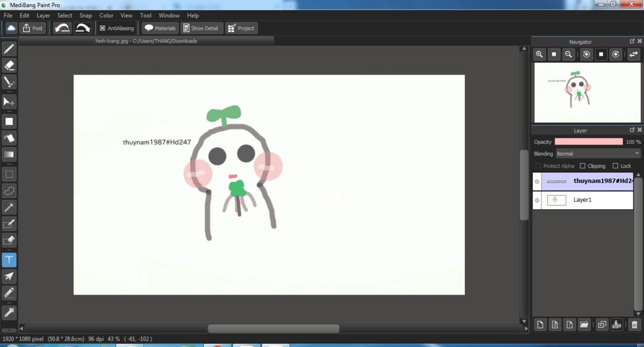This screenshot has height=347, width=644.
Task: Open the Materials panel
Action: click(x=160, y=28)
